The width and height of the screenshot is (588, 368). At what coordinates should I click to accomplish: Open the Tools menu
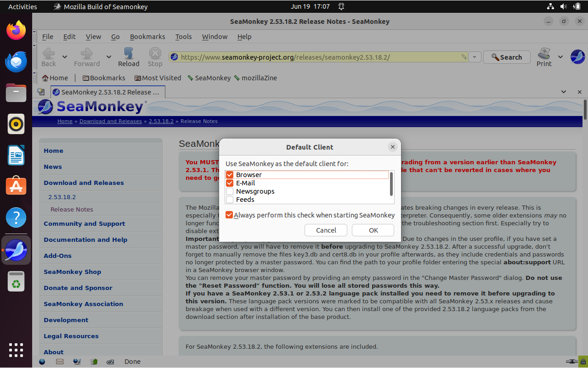tap(183, 37)
